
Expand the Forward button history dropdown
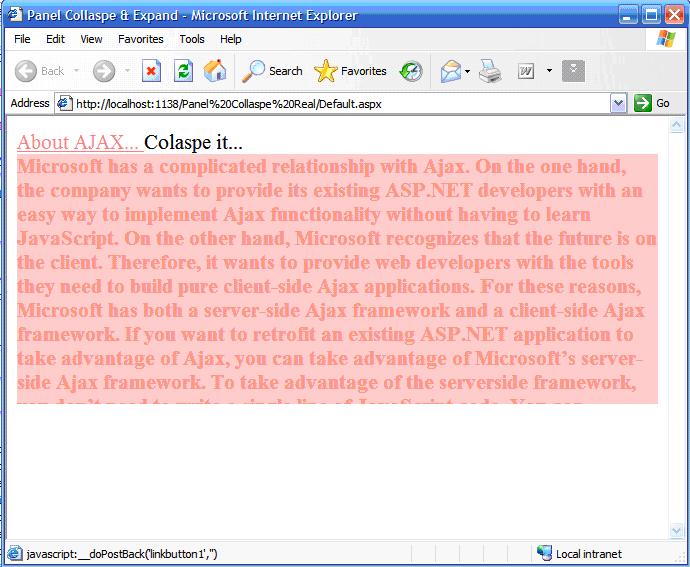pos(128,70)
